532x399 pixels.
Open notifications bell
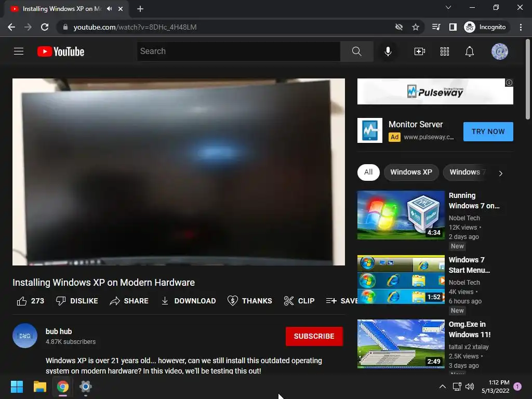(x=470, y=51)
